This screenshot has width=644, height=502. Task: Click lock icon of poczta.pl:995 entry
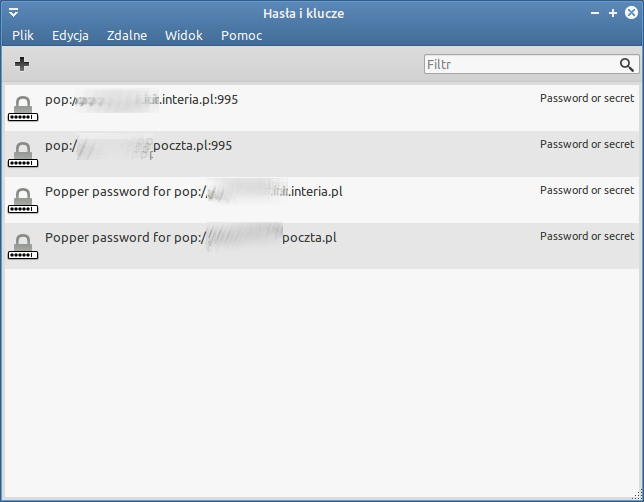pos(22,154)
